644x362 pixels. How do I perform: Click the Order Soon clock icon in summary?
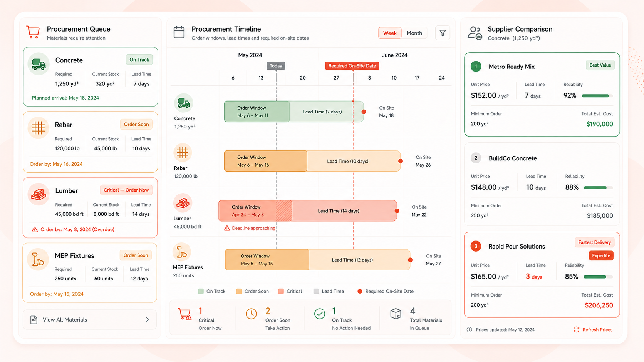(x=251, y=314)
